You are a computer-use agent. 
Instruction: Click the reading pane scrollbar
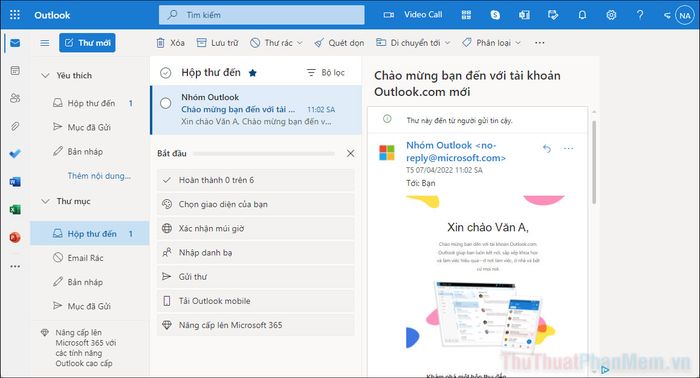point(594,162)
